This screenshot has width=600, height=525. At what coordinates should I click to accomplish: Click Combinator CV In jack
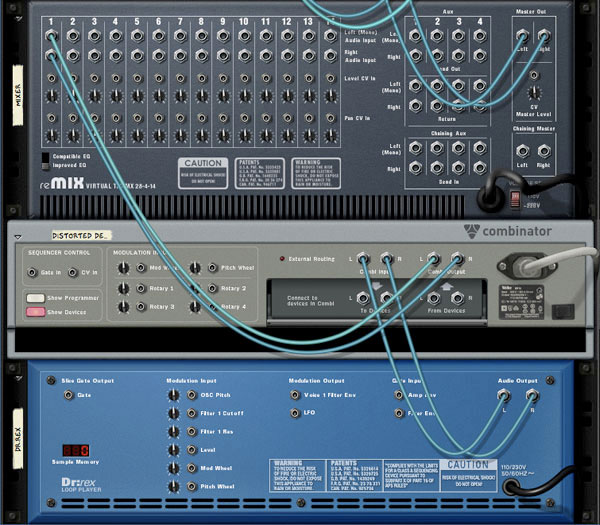click(x=73, y=272)
